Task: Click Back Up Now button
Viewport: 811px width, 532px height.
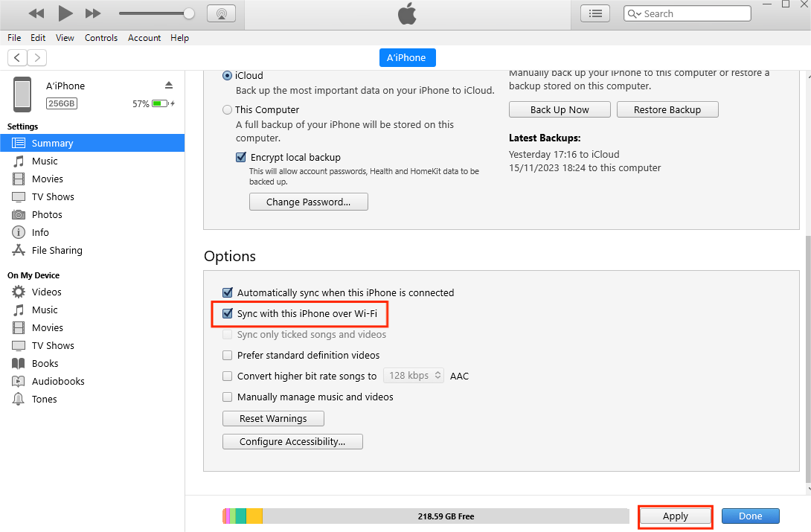Action: 560,109
